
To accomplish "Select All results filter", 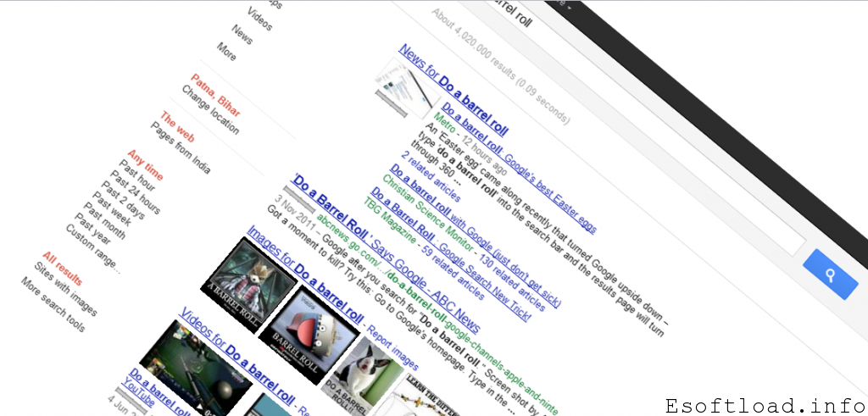I will click(x=63, y=269).
